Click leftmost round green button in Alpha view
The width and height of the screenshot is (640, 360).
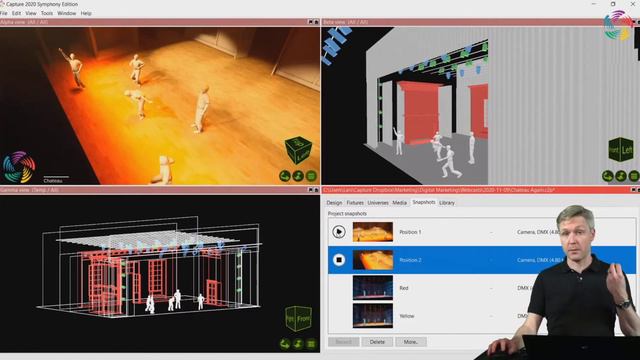click(x=285, y=176)
